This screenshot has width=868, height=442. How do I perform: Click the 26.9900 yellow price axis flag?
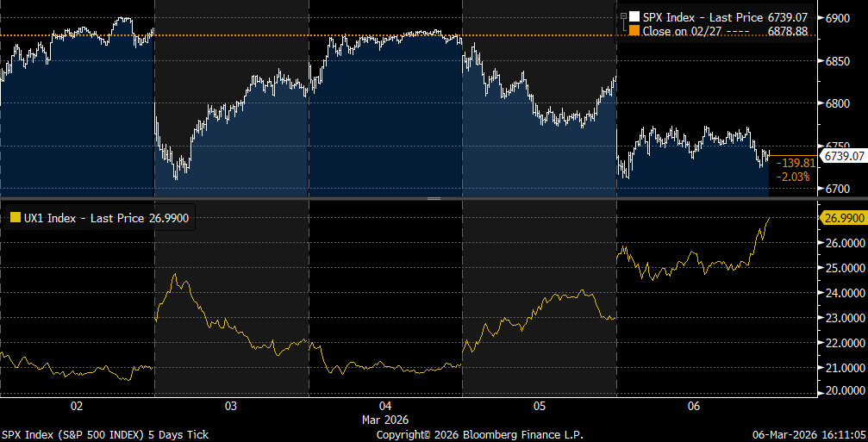[842, 219]
